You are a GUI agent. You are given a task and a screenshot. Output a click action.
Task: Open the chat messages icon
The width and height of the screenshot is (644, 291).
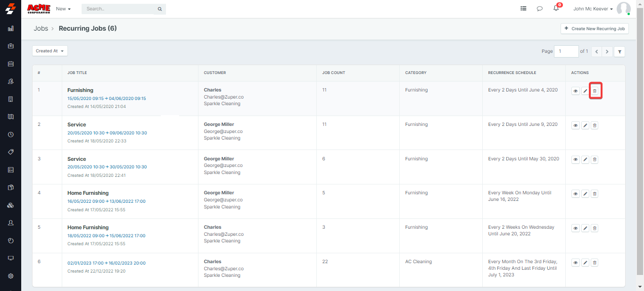click(x=540, y=8)
